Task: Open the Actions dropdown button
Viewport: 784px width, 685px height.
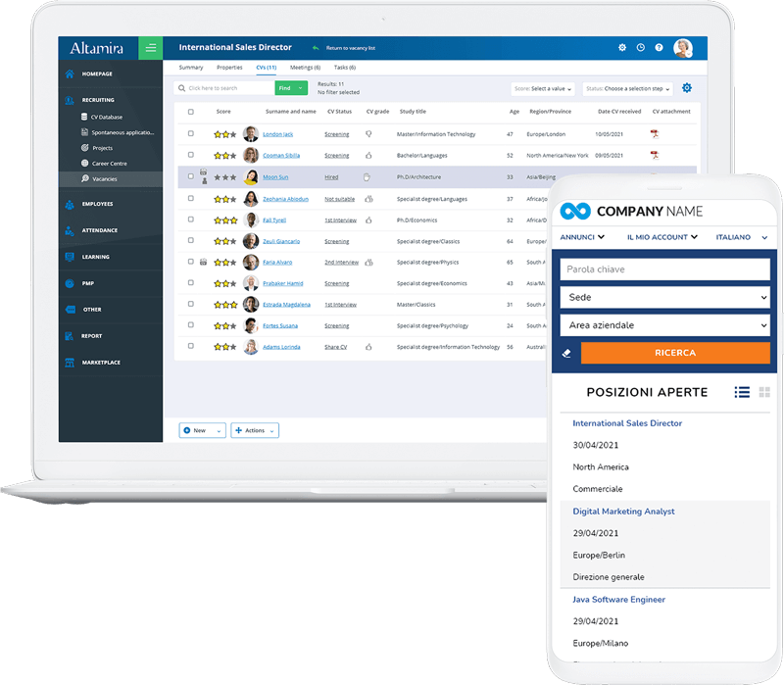Action: (255, 430)
